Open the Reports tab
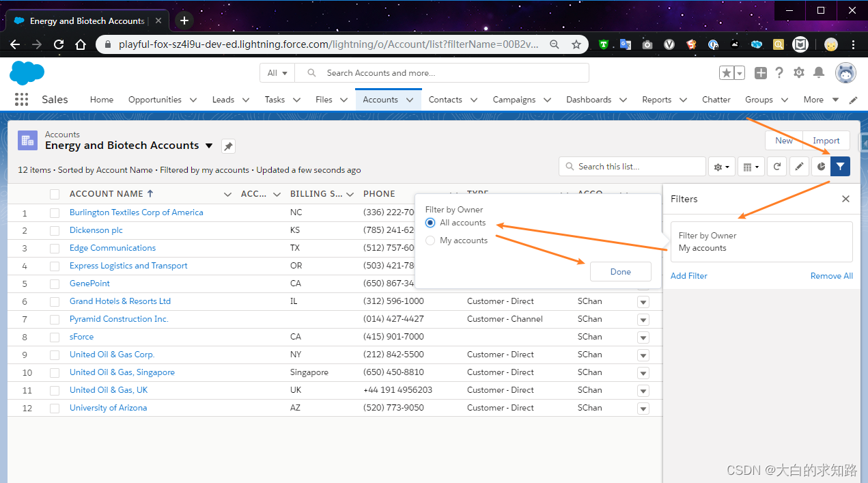 (x=656, y=100)
